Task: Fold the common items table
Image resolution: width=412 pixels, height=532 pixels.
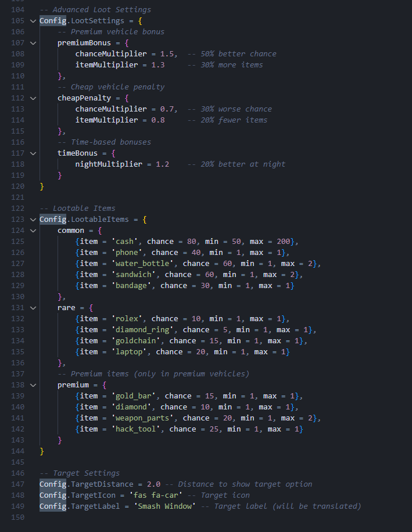Action: point(33,231)
